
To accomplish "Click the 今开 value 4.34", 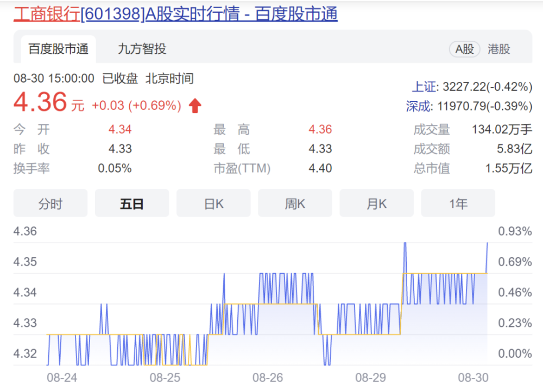I will pyautogui.click(x=120, y=130).
